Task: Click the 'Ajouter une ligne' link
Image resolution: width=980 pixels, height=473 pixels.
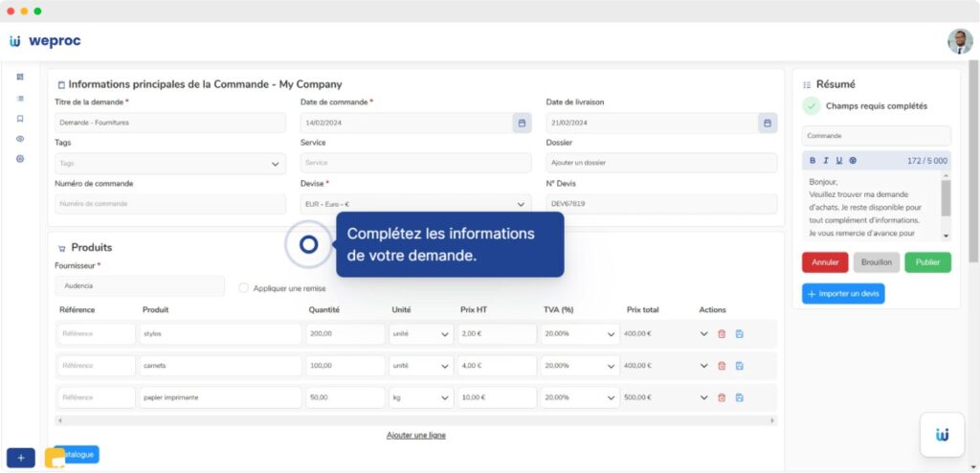Action: (x=415, y=435)
